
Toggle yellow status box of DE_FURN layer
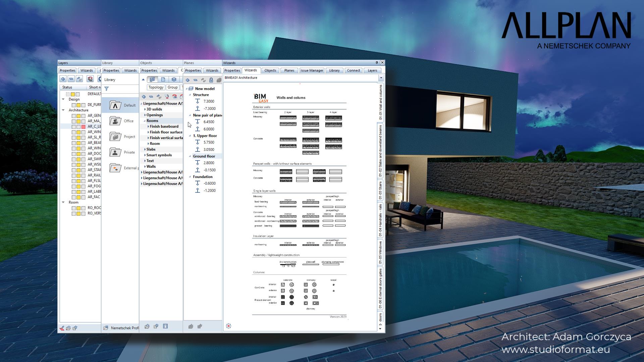(78, 105)
